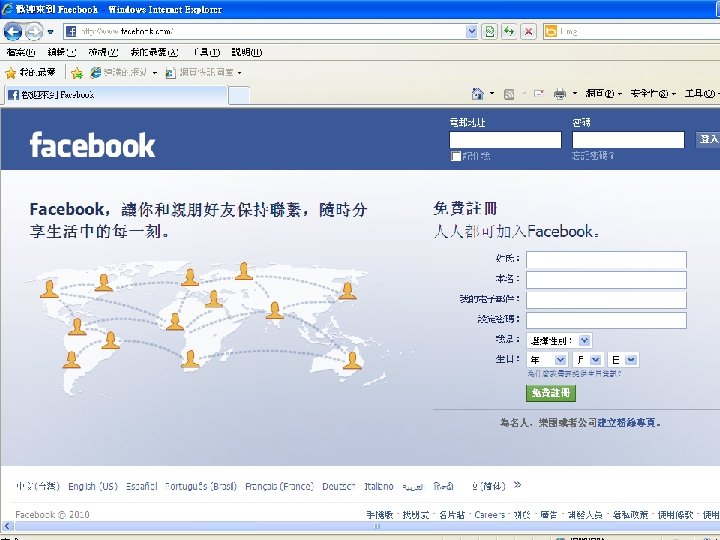Image resolution: width=720 pixels, height=540 pixels.
Task: Open the 選擇性別 gender dropdown
Action: (559, 340)
